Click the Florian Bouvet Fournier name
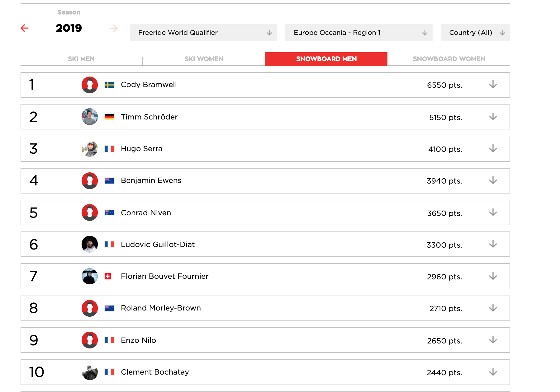 [164, 276]
